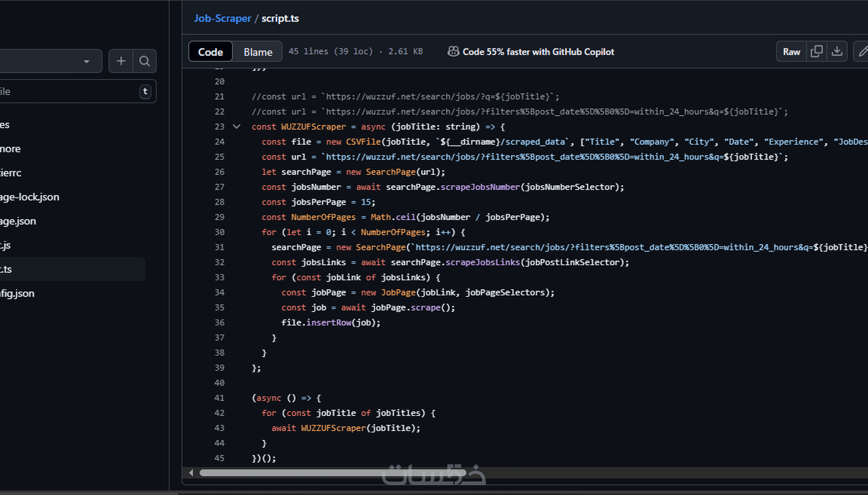Select the highlighted script.ts file entry
868x495 pixels.
point(71,269)
